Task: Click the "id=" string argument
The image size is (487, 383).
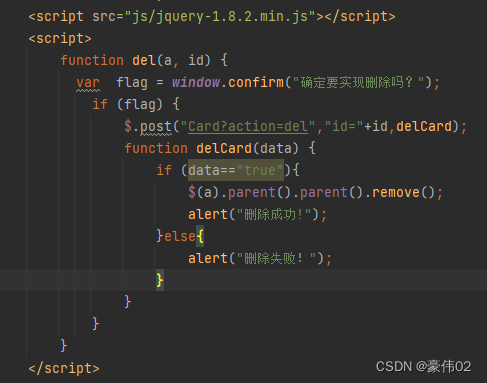Action: point(344,127)
